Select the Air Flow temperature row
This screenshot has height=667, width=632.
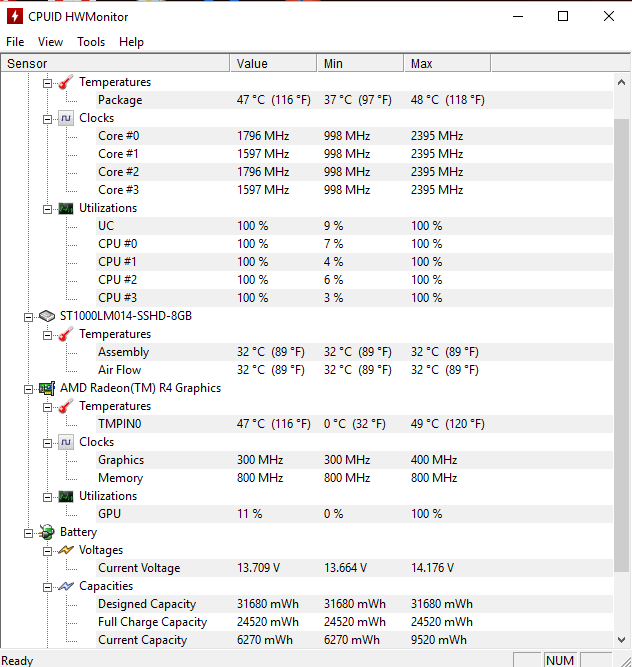[x=354, y=370]
